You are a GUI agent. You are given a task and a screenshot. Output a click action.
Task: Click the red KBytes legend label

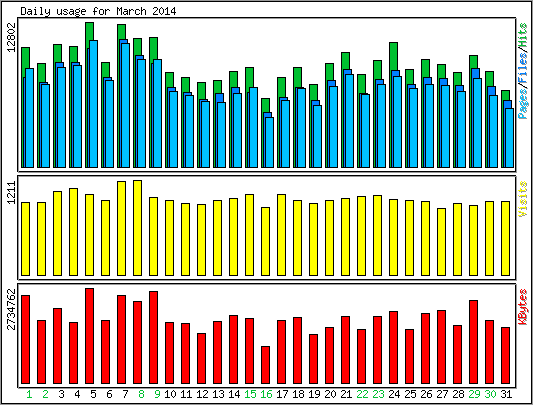[x=523, y=307]
